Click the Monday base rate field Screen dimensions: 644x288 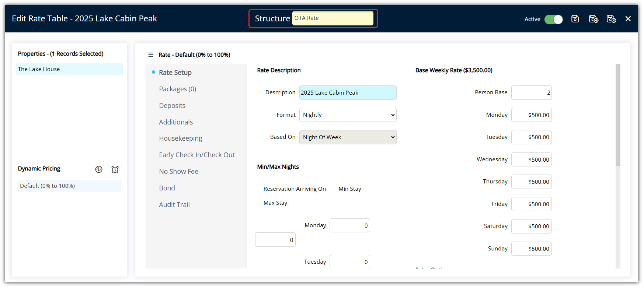(532, 115)
